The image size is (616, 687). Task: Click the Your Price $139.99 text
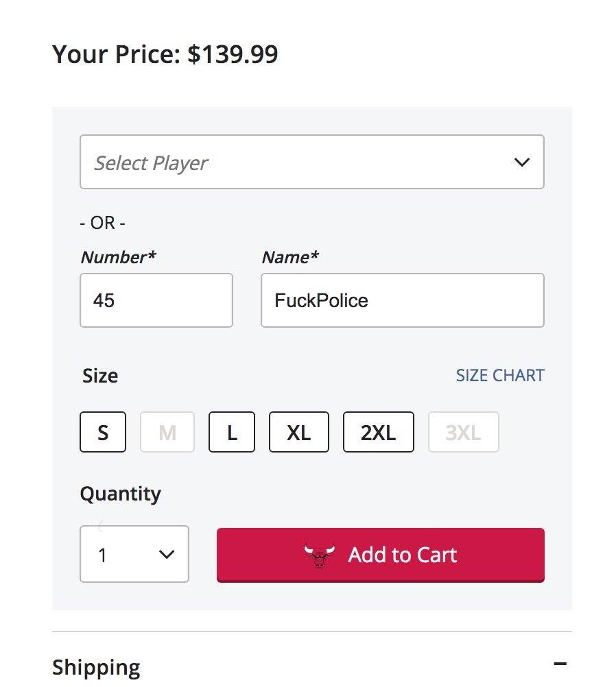click(165, 54)
